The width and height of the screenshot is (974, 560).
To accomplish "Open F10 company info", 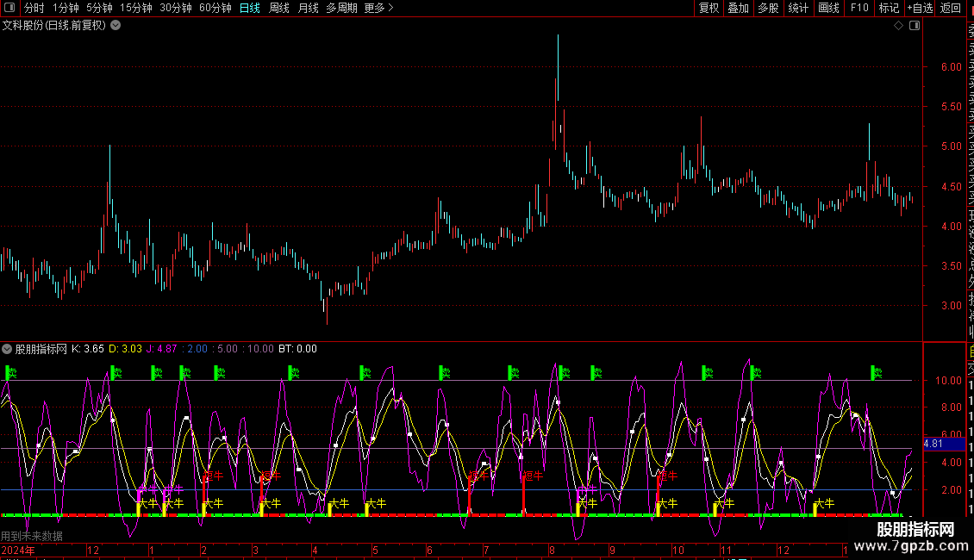I will point(859,8).
